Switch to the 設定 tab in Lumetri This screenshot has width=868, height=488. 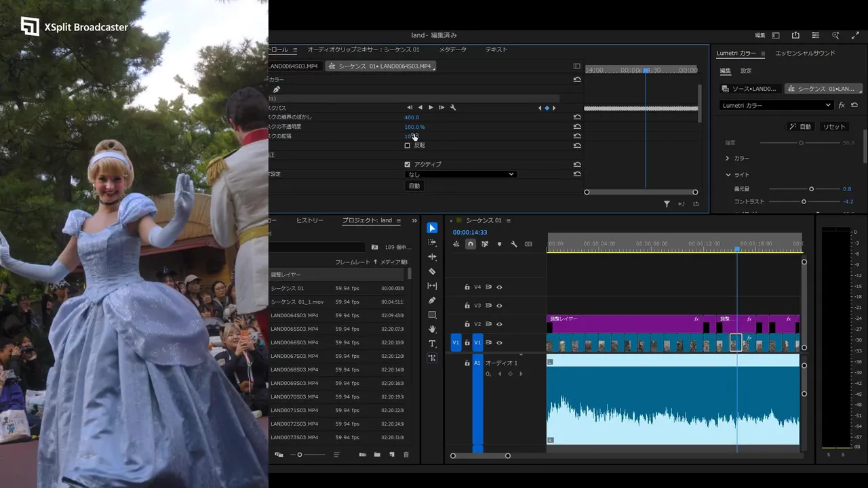[746, 70]
